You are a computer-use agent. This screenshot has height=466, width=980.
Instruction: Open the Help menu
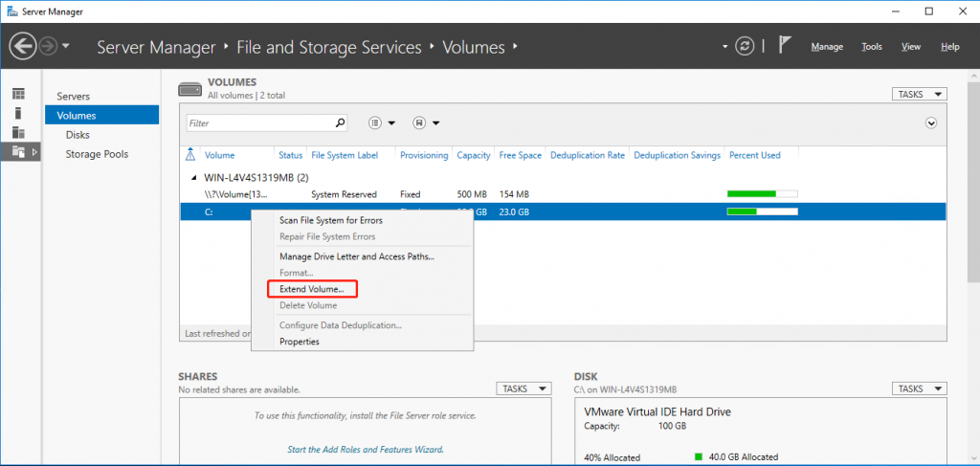click(x=950, y=47)
